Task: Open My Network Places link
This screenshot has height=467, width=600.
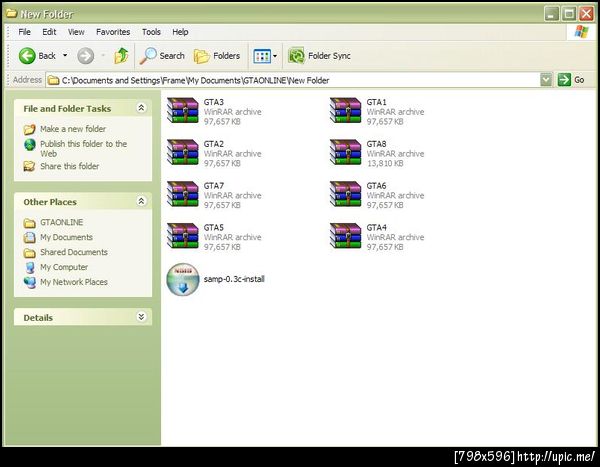Action: pos(74,282)
